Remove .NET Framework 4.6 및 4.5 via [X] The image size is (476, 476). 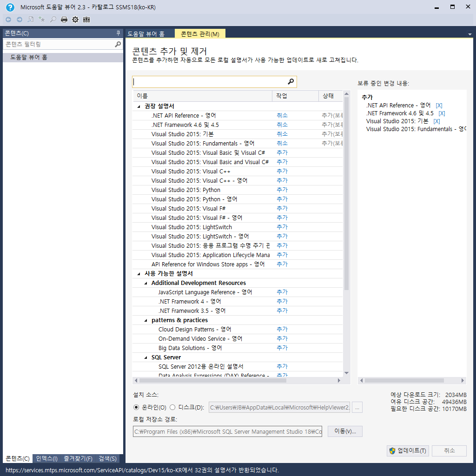(x=442, y=113)
